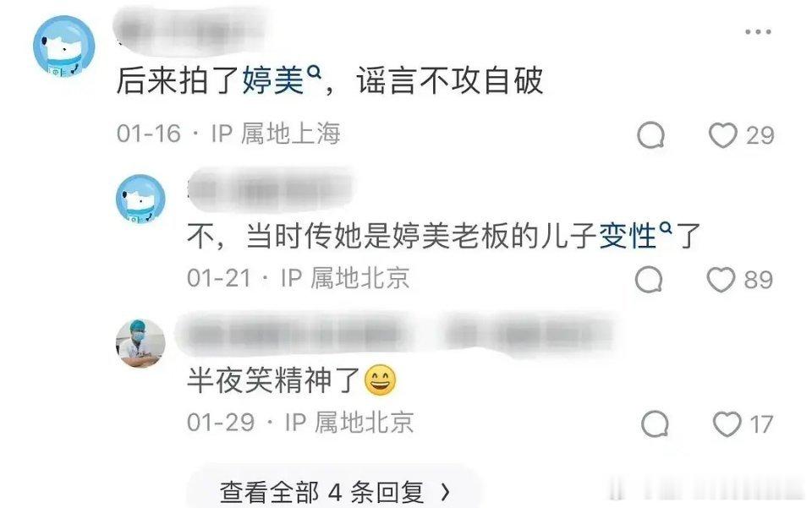The image size is (812, 508).
Task: Reply to the Shanghai comment via bubble icon
Action: tap(650, 135)
